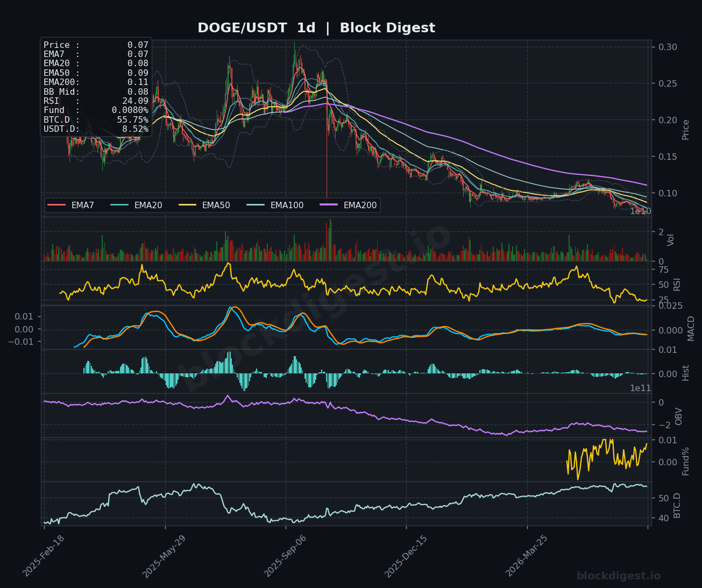Viewport: 702px width, 588px height.
Task: Click the Price row in info box
Action: [96, 45]
